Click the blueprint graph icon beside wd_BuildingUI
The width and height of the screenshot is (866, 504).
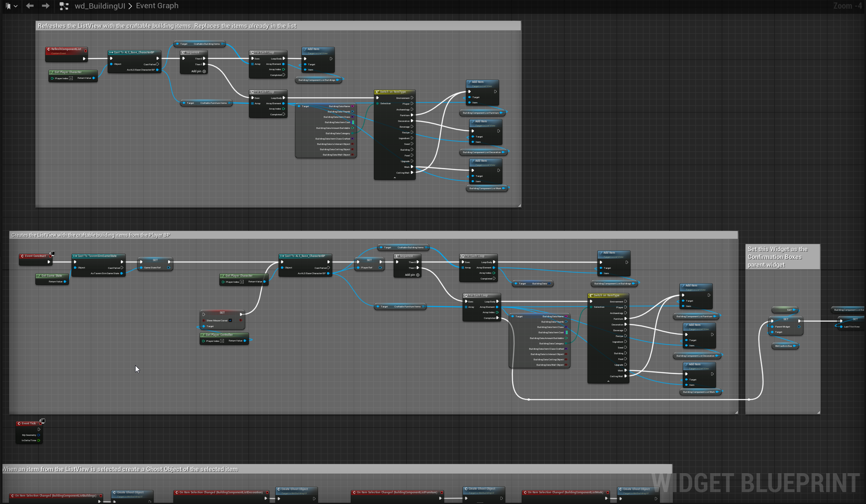point(64,6)
